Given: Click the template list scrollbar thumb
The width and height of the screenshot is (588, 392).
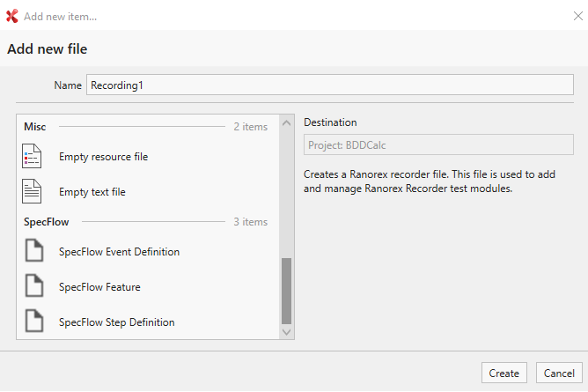Looking at the screenshot, I should tap(286, 291).
